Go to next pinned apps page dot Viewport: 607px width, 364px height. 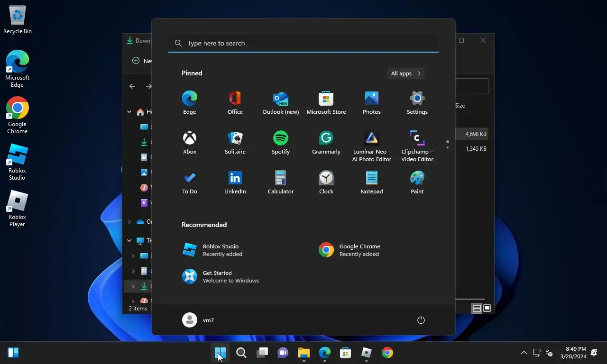coord(447,147)
